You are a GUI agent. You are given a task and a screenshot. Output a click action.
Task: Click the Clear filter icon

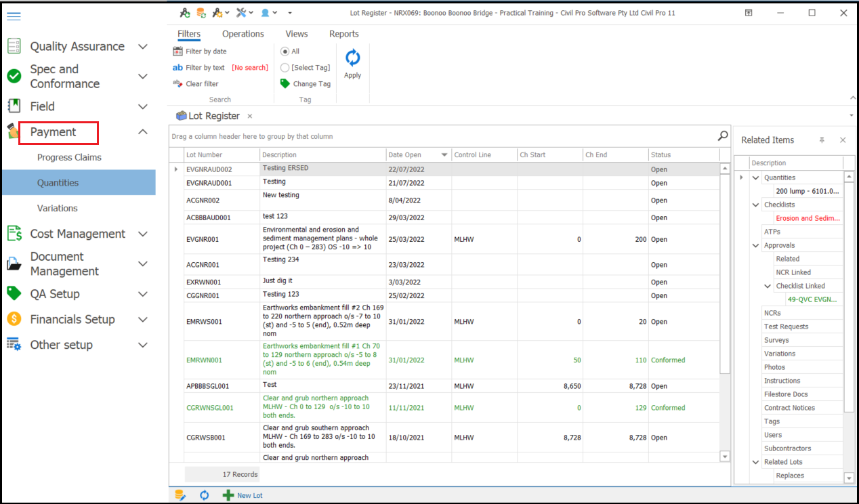tap(177, 84)
